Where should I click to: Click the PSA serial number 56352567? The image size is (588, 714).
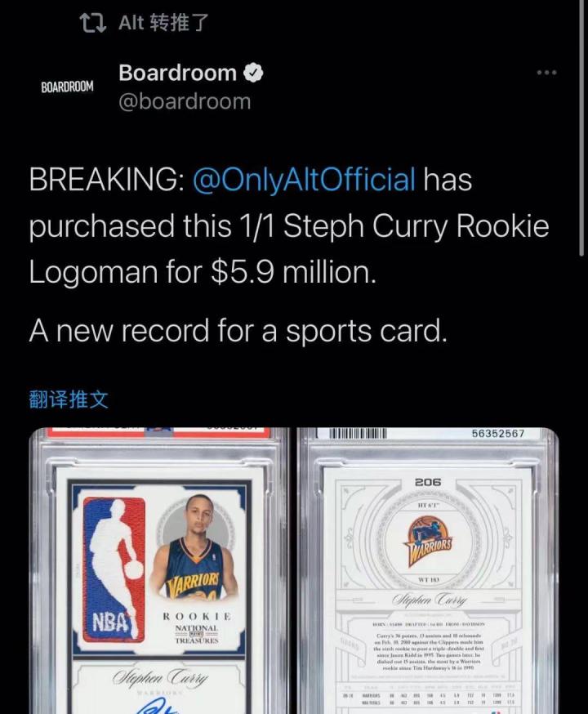(x=498, y=433)
